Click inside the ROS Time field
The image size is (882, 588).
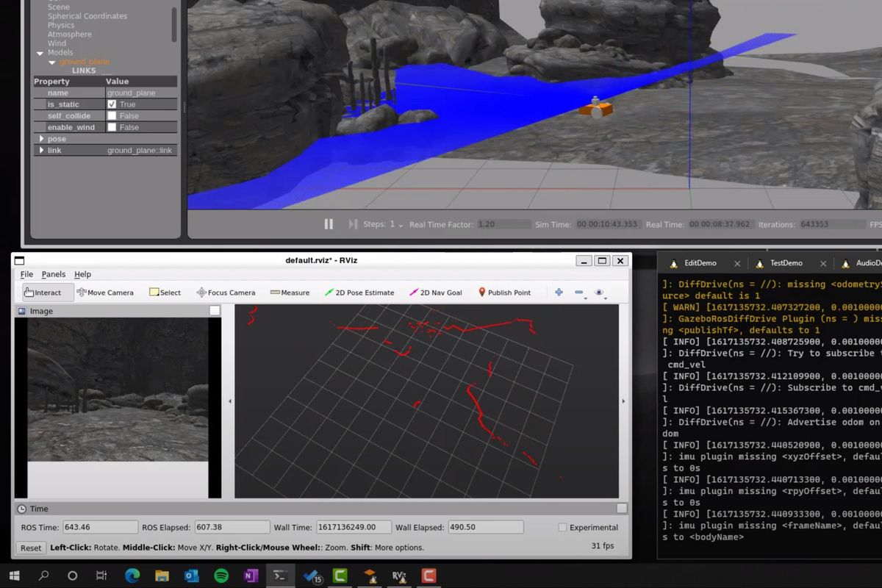100,527
